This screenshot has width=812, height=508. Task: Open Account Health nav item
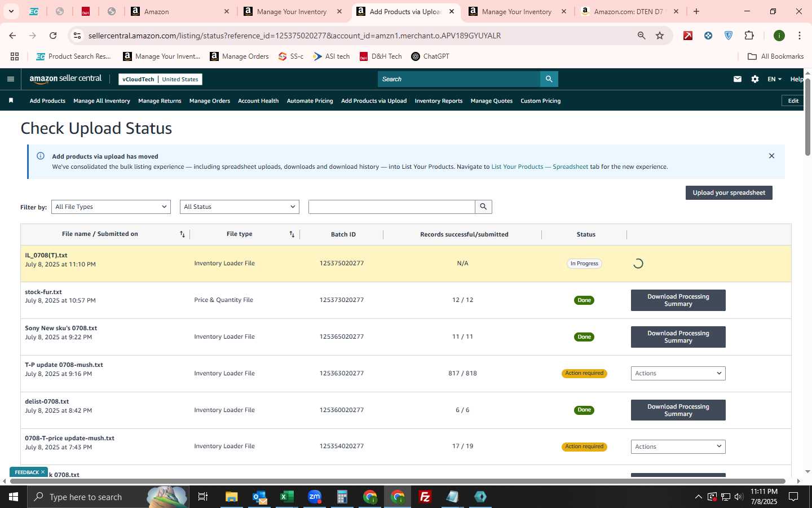click(258, 101)
